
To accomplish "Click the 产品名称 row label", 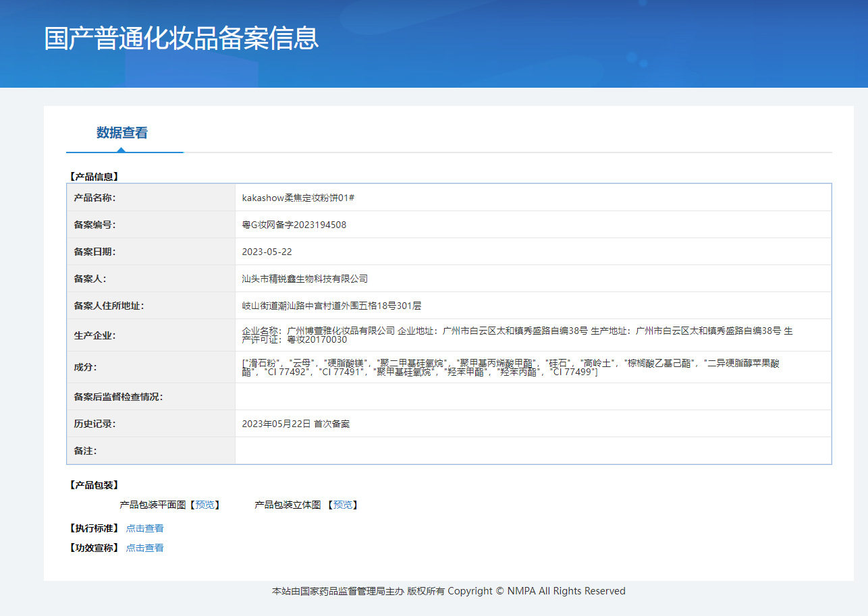I will 95,198.
